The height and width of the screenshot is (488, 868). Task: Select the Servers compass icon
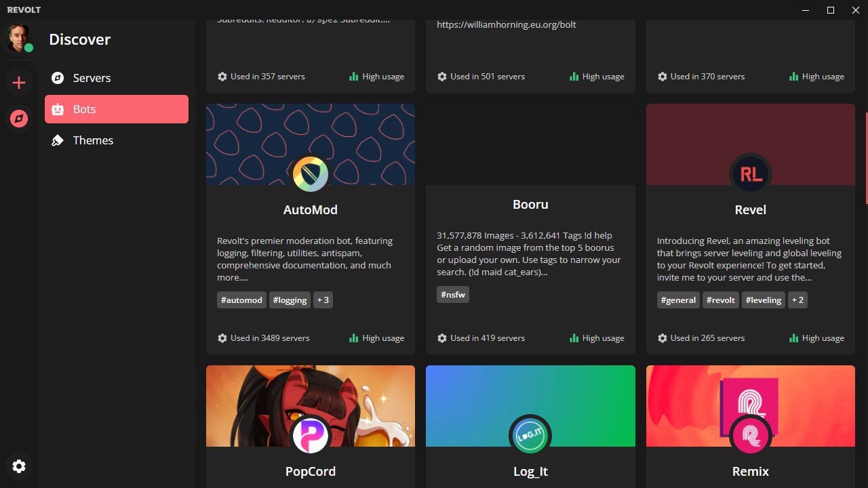click(58, 78)
